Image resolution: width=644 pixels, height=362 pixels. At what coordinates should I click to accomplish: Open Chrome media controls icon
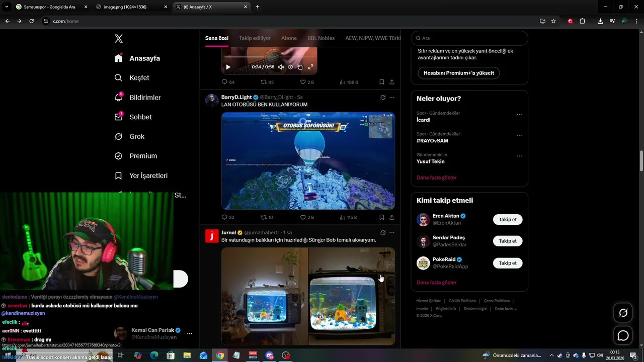[x=612, y=21]
